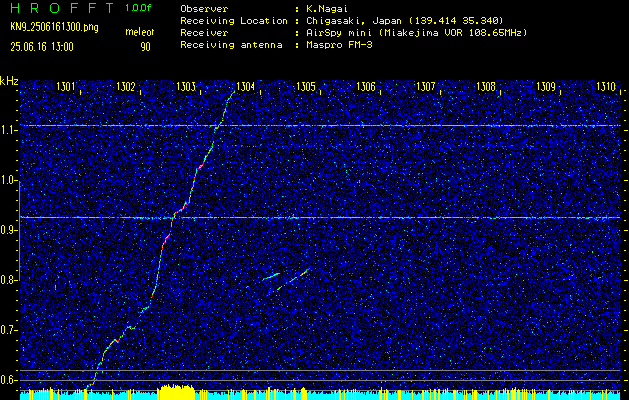
Task: Click the 1306 time marker
Action: click(x=366, y=87)
